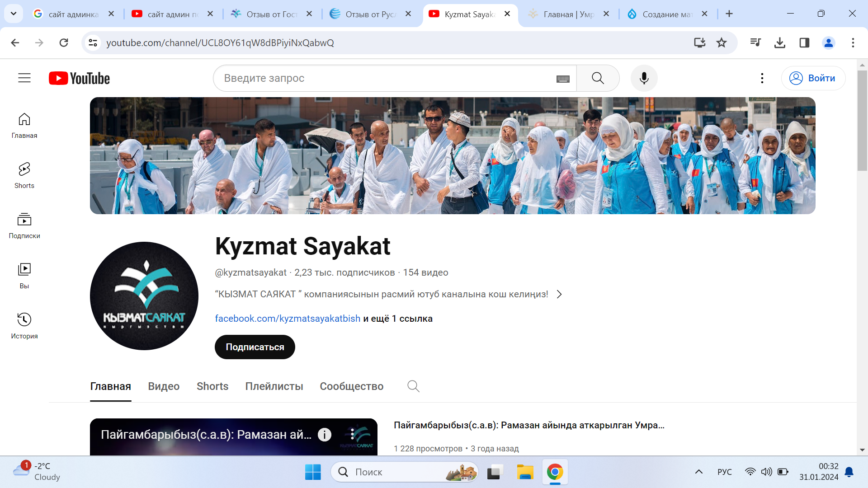Switch to the Сообщество channel tab
Image resolution: width=868 pixels, height=488 pixels.
pyautogui.click(x=352, y=386)
